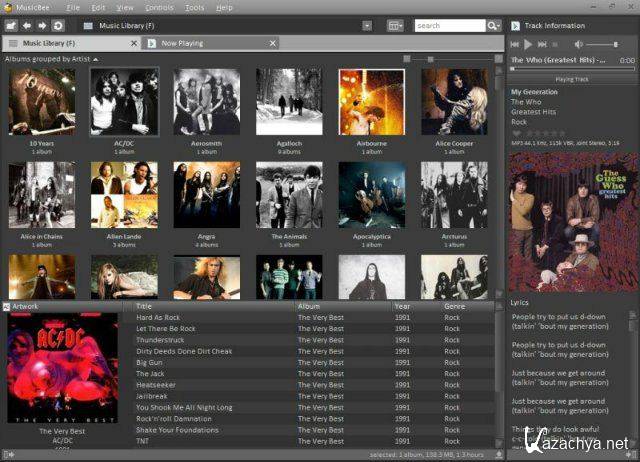Collapse the Artwork panel toggle
Viewport: 640px width, 462px height.
6,306
